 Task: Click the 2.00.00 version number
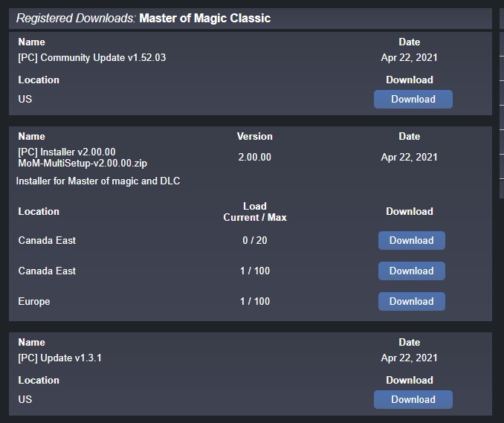pyautogui.click(x=254, y=158)
